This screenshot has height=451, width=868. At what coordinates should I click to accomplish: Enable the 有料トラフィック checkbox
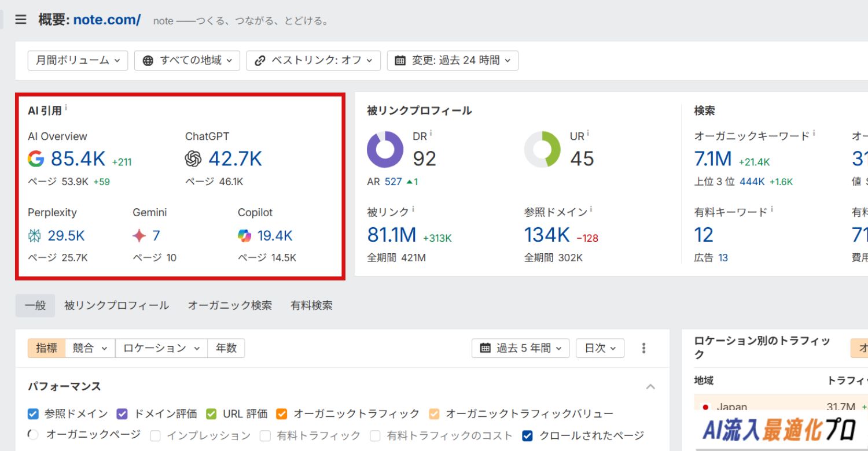pos(265,435)
